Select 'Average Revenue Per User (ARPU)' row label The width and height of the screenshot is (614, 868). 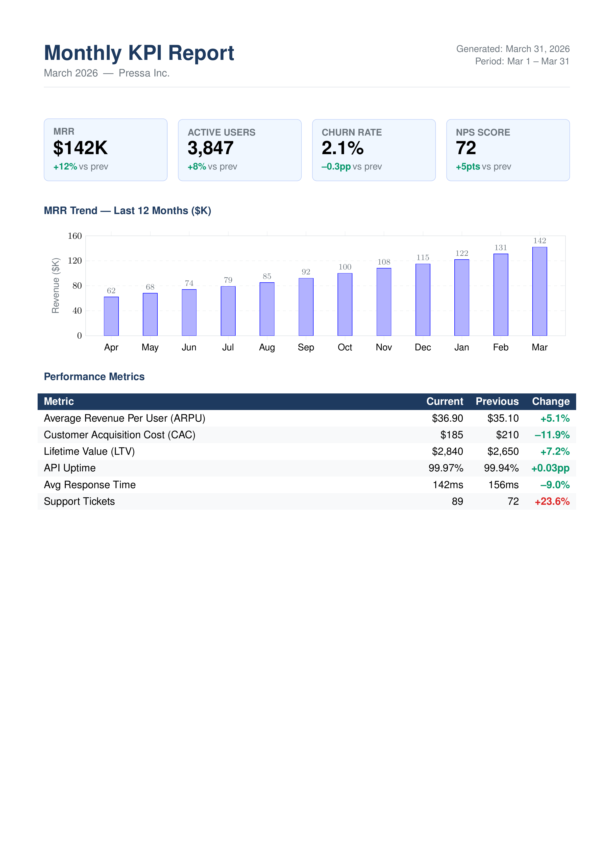[x=124, y=418]
